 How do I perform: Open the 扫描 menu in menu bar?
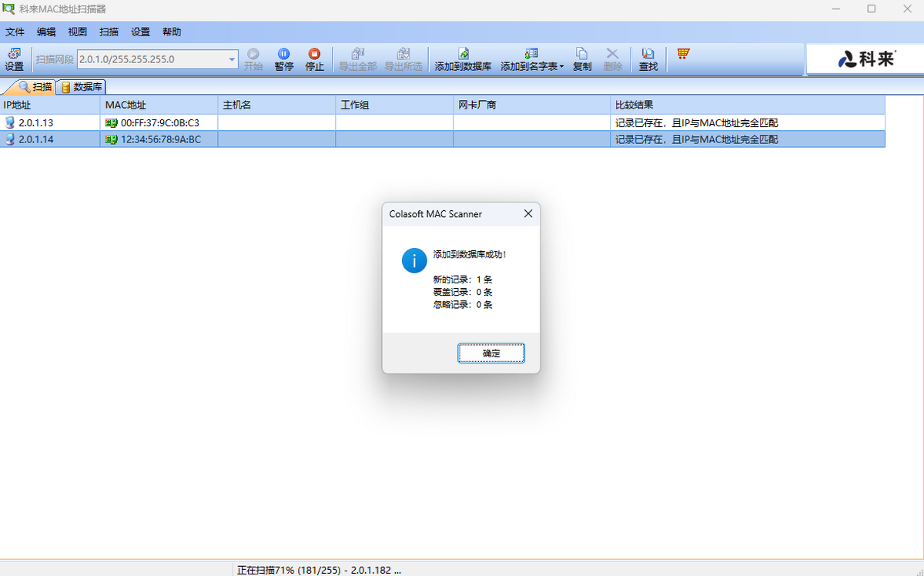tap(109, 32)
